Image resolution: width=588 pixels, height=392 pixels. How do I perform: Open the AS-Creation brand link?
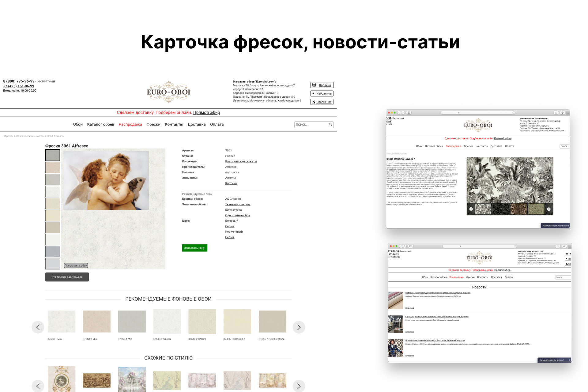click(x=233, y=199)
